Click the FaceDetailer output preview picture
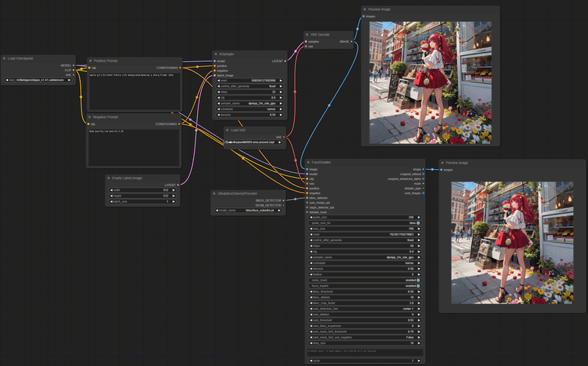588x366 pixels. tap(512, 243)
